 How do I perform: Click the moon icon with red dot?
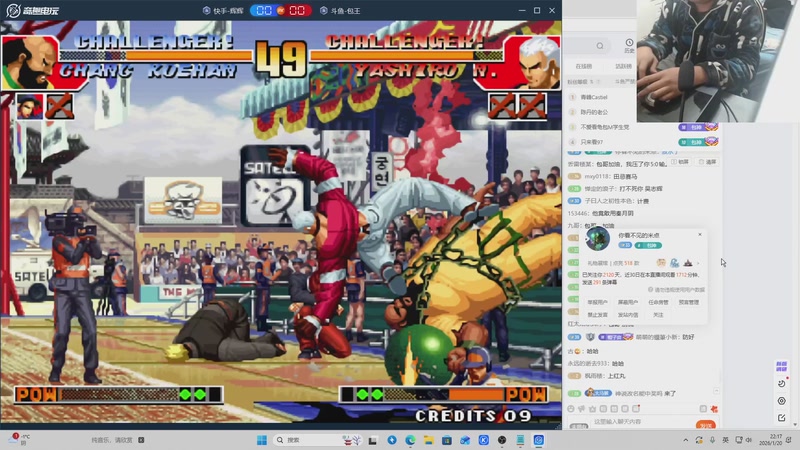pos(781,383)
